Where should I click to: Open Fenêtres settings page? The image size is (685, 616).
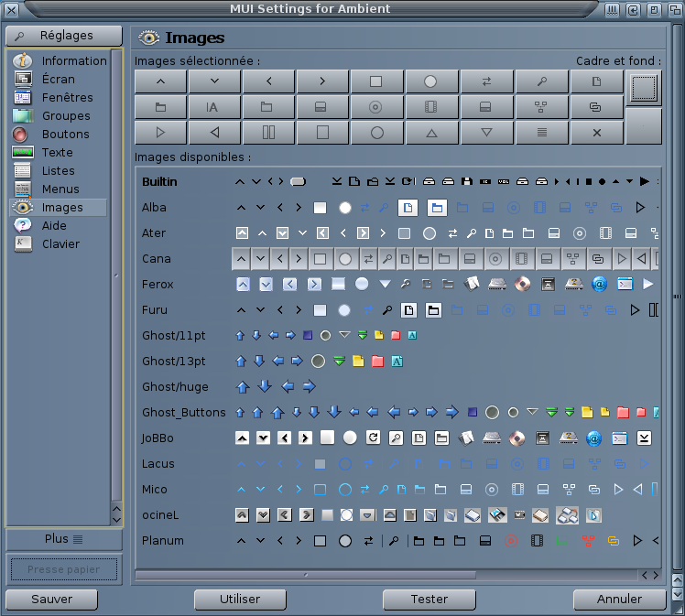[x=60, y=97]
